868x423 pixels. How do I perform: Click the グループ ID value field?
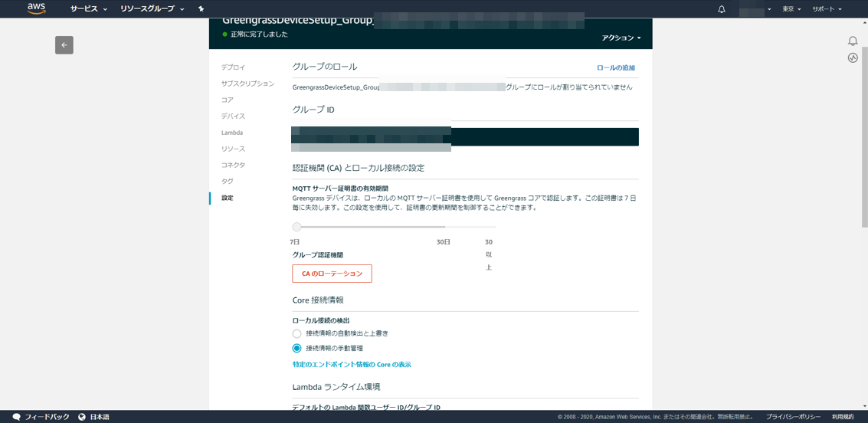(466, 136)
